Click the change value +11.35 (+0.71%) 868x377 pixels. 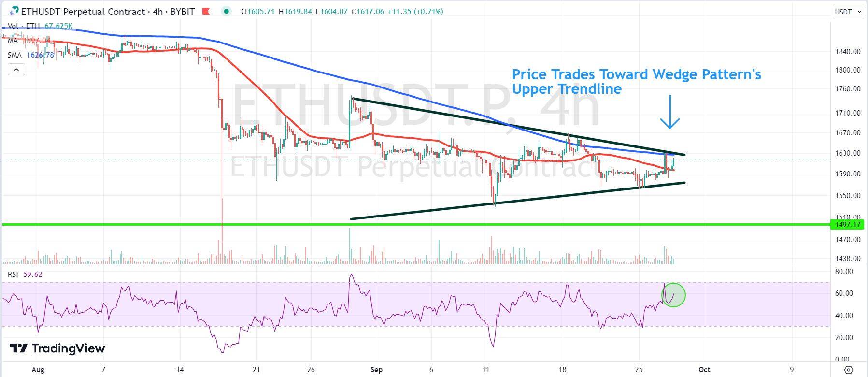(414, 11)
